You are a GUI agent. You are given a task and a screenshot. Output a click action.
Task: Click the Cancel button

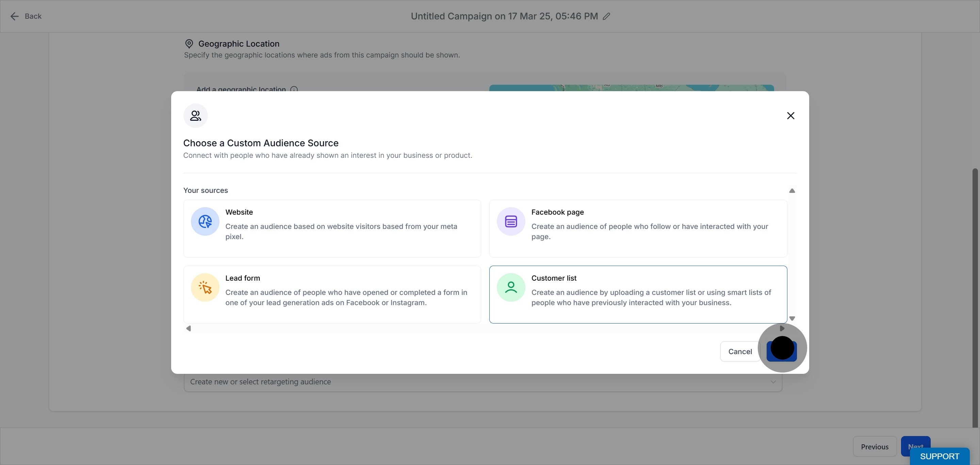pos(740,352)
